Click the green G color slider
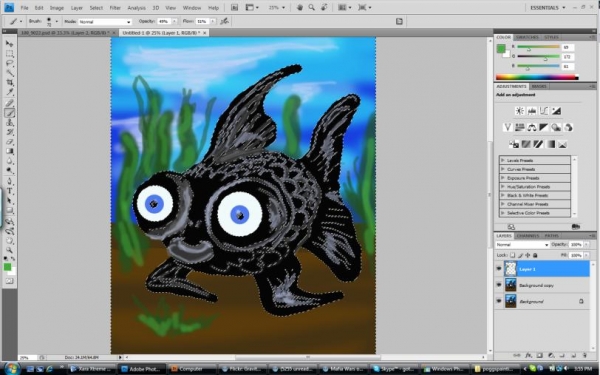Image resolution: width=600 pixels, height=375 pixels. (538, 57)
